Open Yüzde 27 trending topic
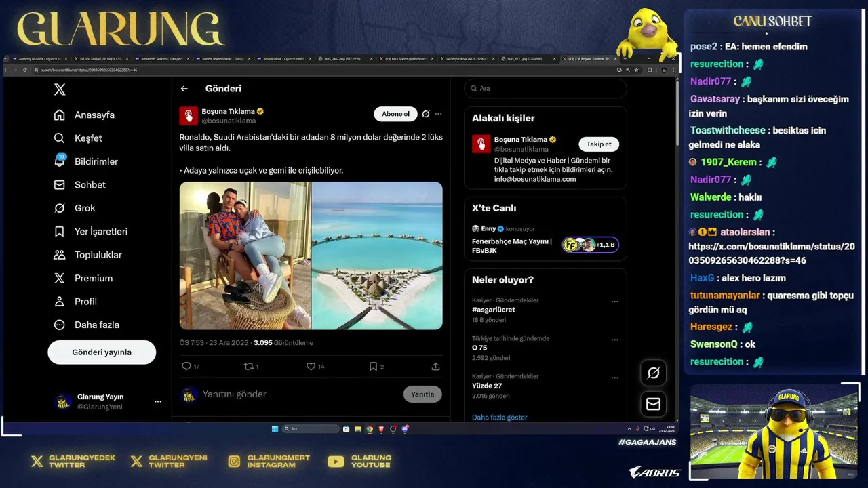The width and height of the screenshot is (868, 488). click(487, 386)
